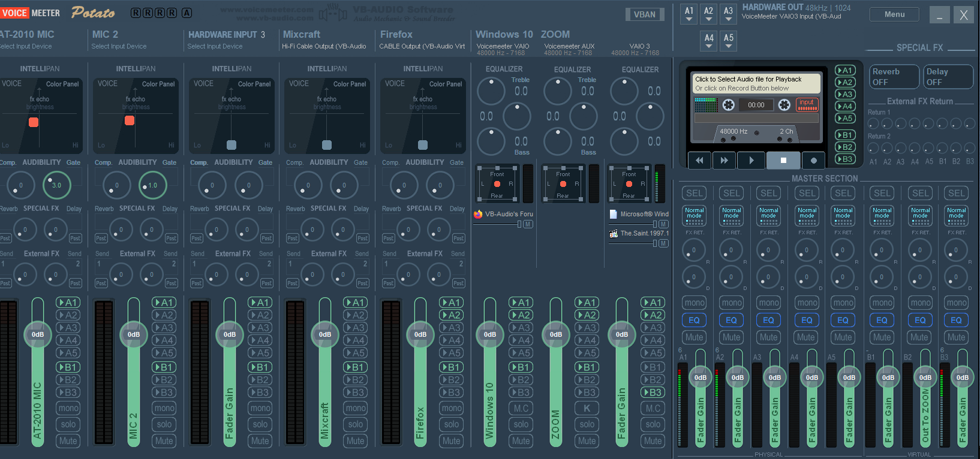
Task: Toggle cassette playback to bus B3
Action: [x=845, y=159]
